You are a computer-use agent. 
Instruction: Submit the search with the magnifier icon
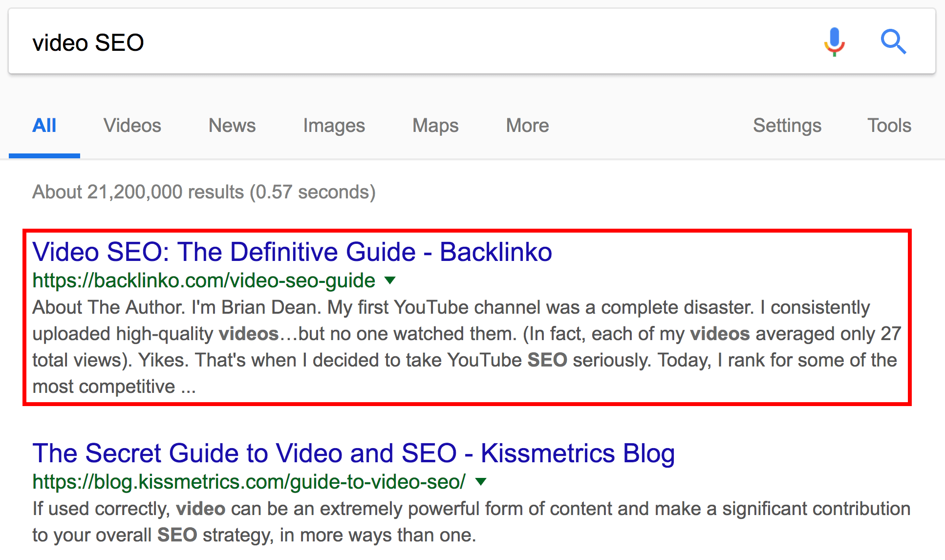click(x=893, y=42)
